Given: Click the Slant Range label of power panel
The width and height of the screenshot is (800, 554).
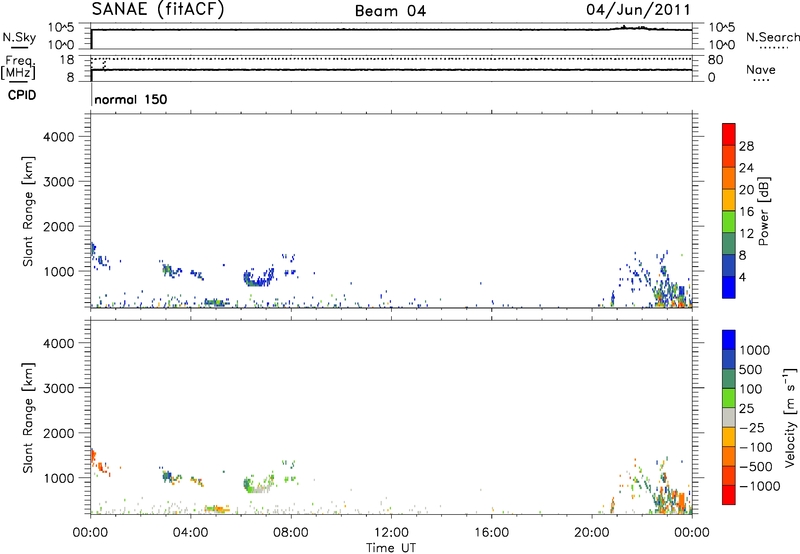Looking at the screenshot, I should point(28,211).
